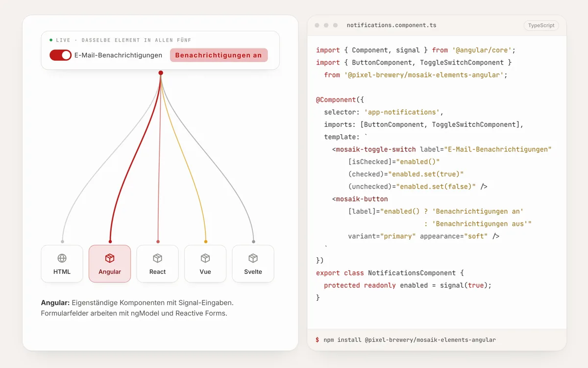Image resolution: width=588 pixels, height=368 pixels.
Task: Toggle the E-Mail-Benachrichtigungen switch
Action: point(61,55)
